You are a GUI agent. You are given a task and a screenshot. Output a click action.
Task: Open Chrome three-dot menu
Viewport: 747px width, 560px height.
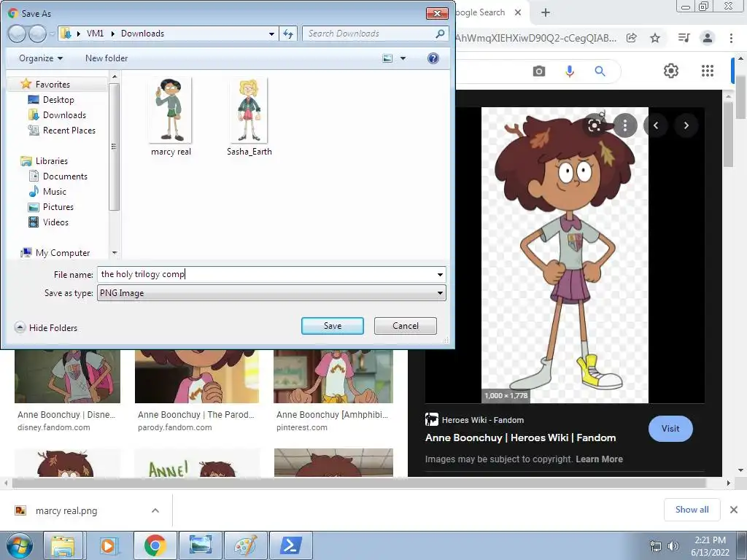pos(731,38)
